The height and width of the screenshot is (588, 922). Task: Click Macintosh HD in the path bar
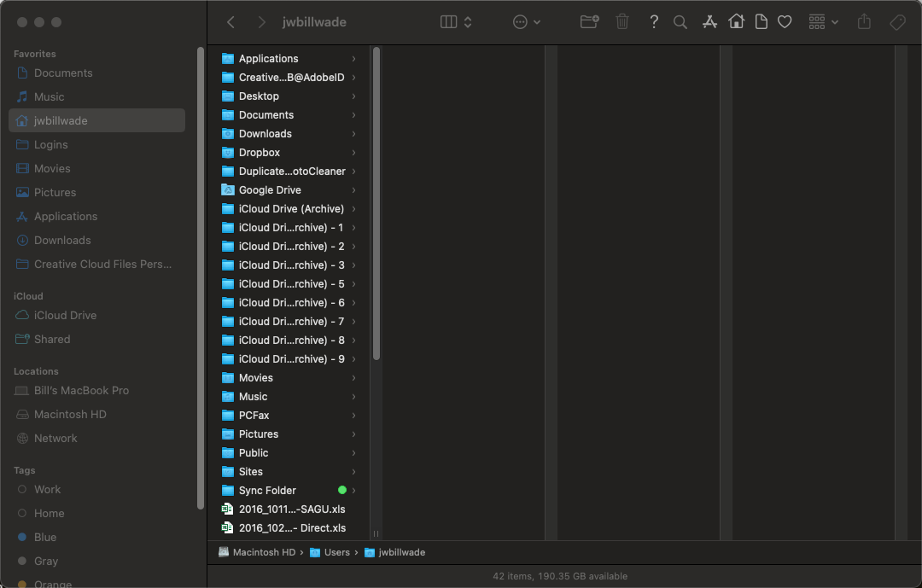pos(259,552)
